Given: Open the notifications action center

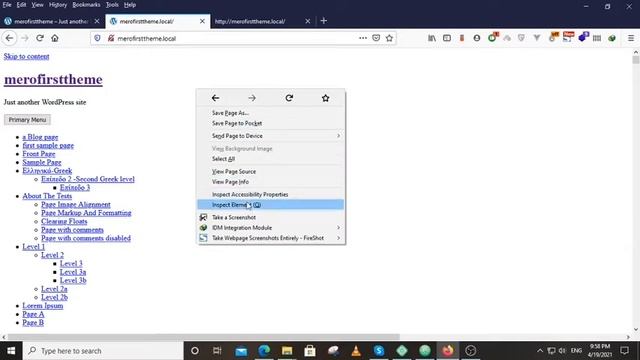Looking at the screenshot, I should [624, 351].
